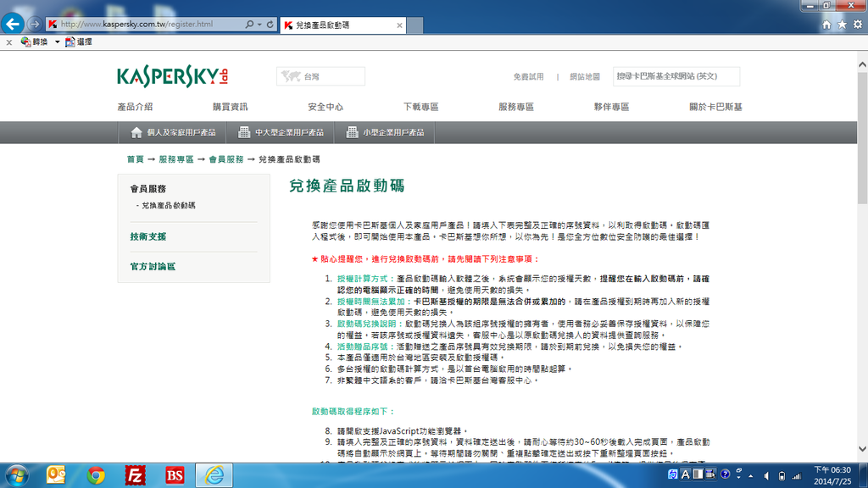Click the language bar help icon
The image size is (868, 488).
[x=726, y=474]
